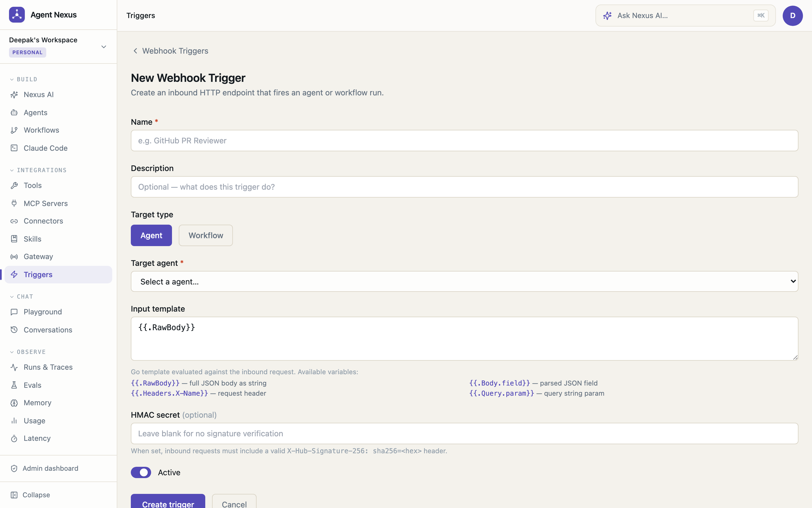The width and height of the screenshot is (812, 508).
Task: Open Conversations from the sidebar
Action: (58, 330)
